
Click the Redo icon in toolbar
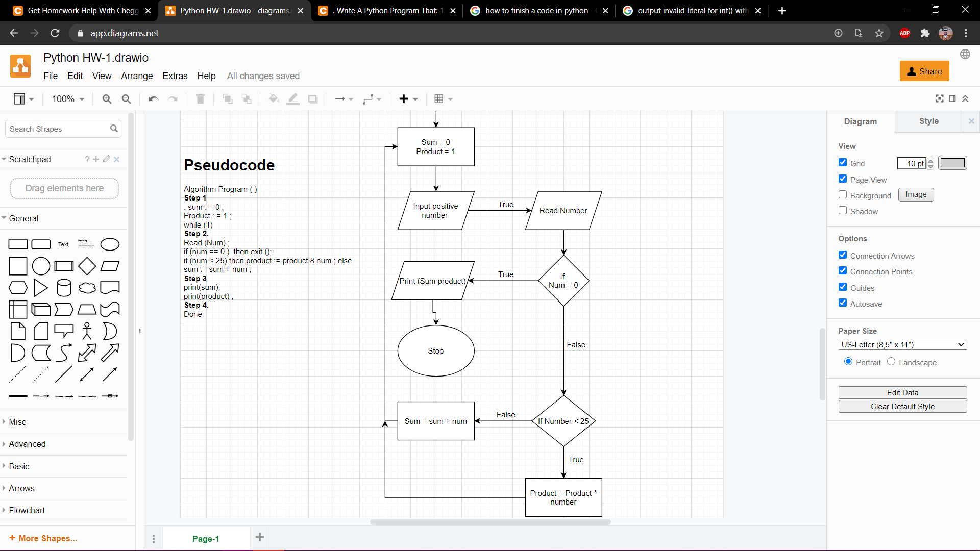coord(173,99)
